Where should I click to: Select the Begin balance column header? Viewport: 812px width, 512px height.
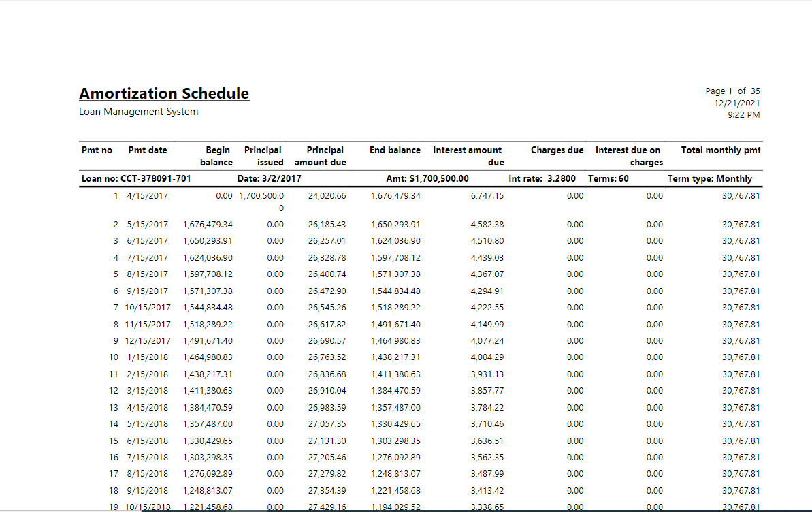216,156
